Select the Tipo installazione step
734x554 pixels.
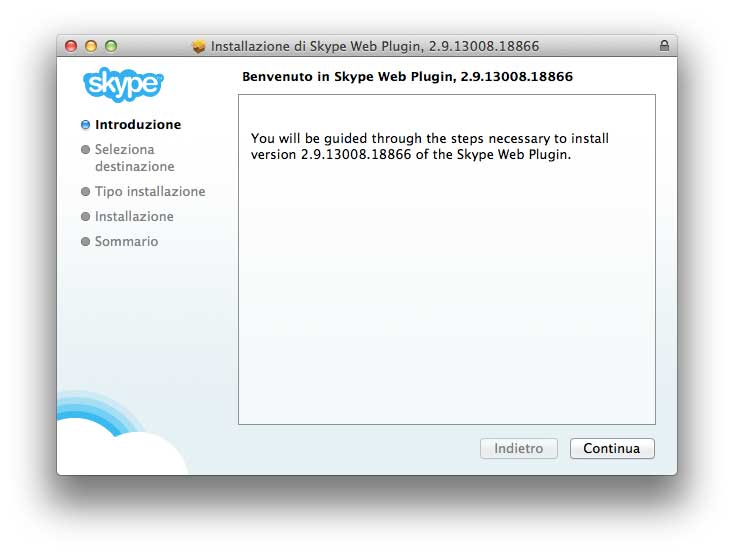150,192
